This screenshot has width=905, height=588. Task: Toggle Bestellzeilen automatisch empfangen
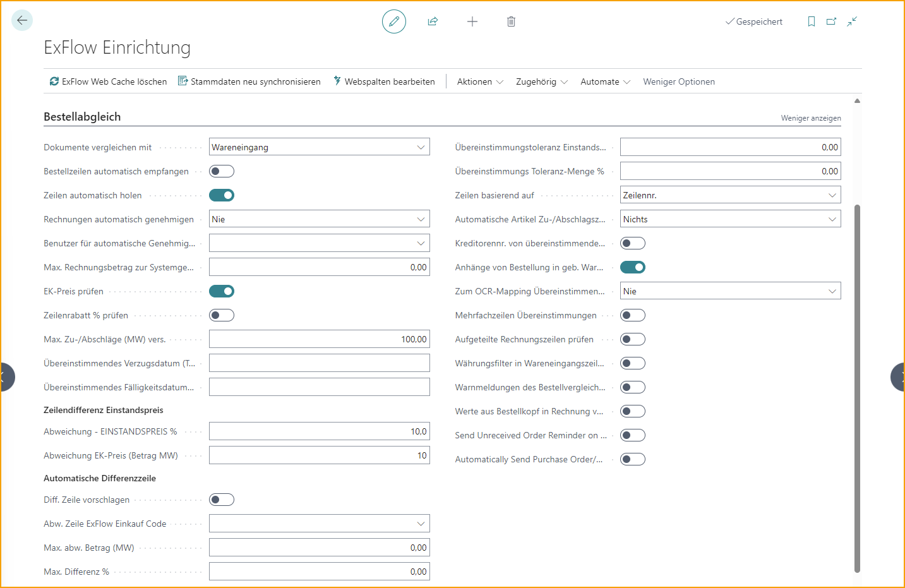222,171
